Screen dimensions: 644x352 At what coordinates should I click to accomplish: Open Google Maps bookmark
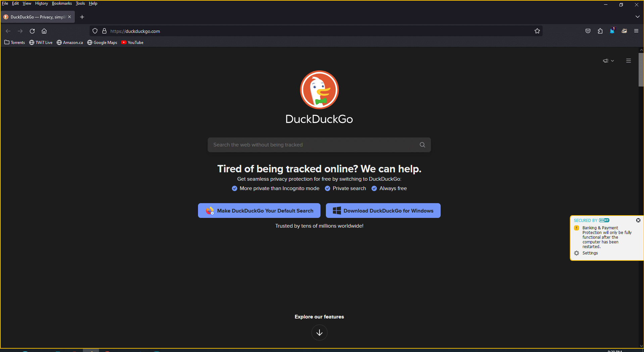[102, 43]
